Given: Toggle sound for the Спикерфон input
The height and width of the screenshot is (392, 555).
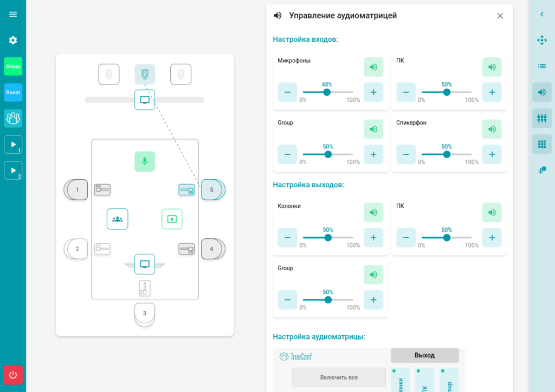Looking at the screenshot, I should tap(492, 129).
